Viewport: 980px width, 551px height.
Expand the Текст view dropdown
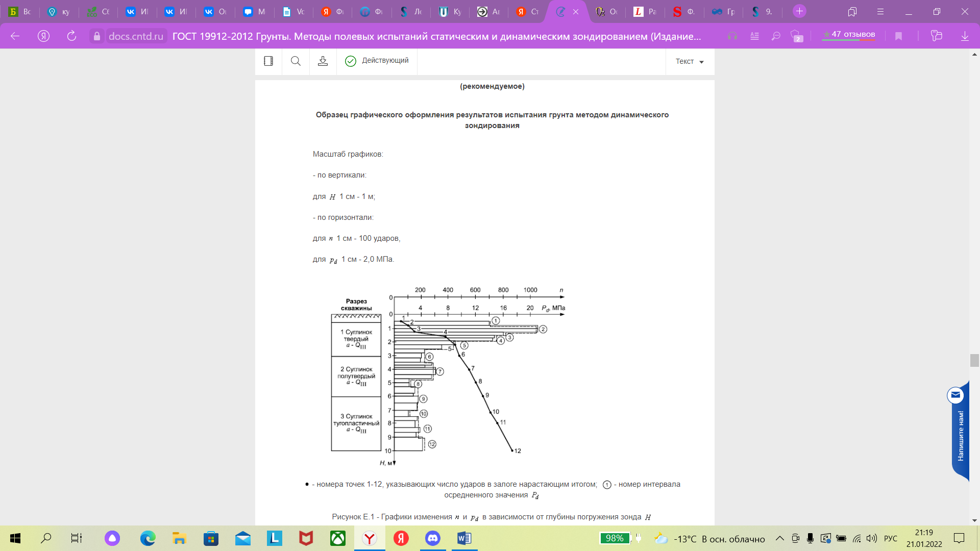coord(690,62)
